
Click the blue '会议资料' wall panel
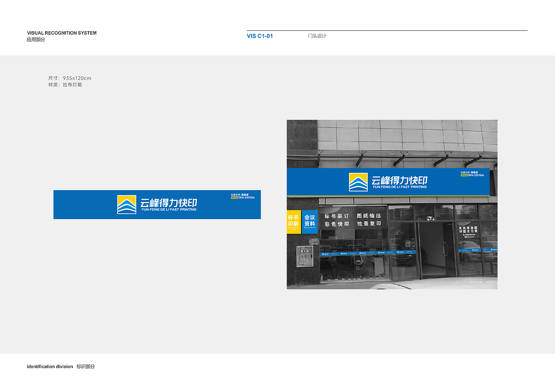pos(310,222)
